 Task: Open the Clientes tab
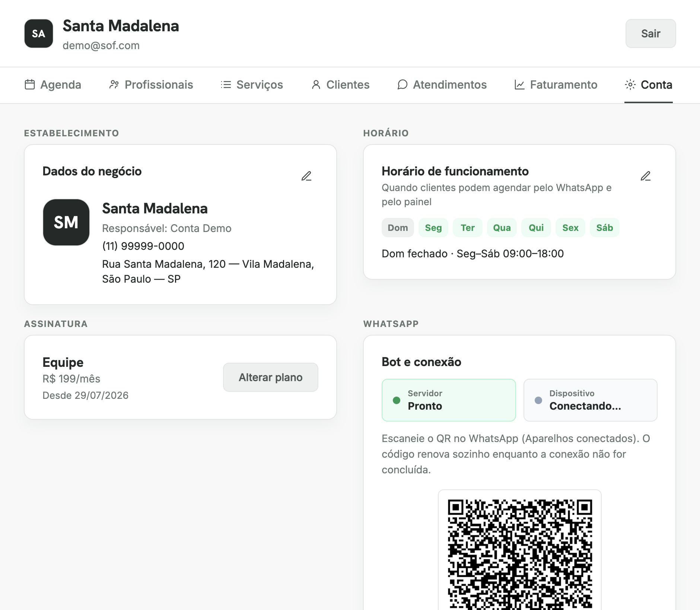[340, 85]
